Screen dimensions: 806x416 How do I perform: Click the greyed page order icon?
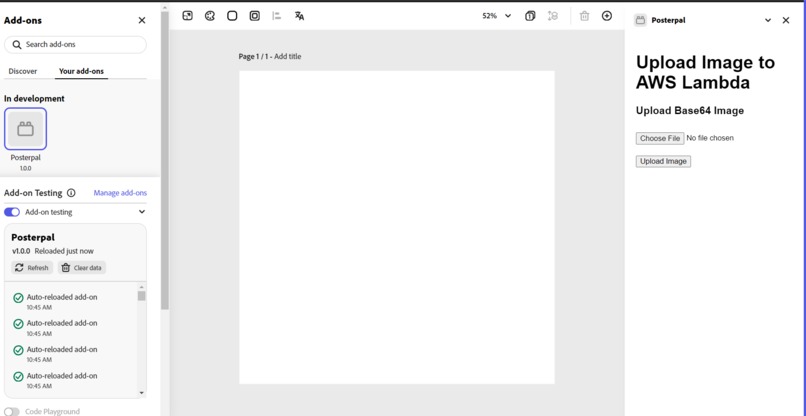[553, 16]
